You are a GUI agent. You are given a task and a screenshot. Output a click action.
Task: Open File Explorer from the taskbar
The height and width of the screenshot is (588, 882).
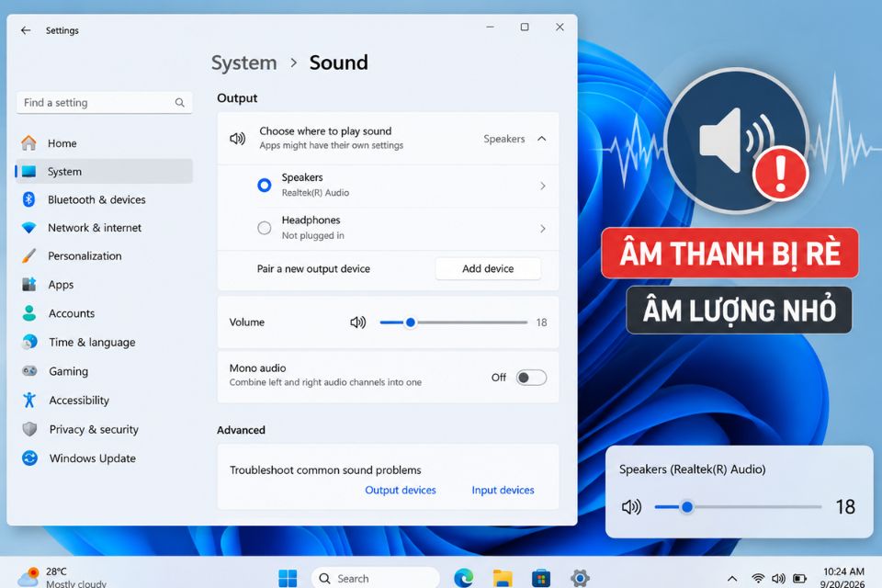point(503,578)
